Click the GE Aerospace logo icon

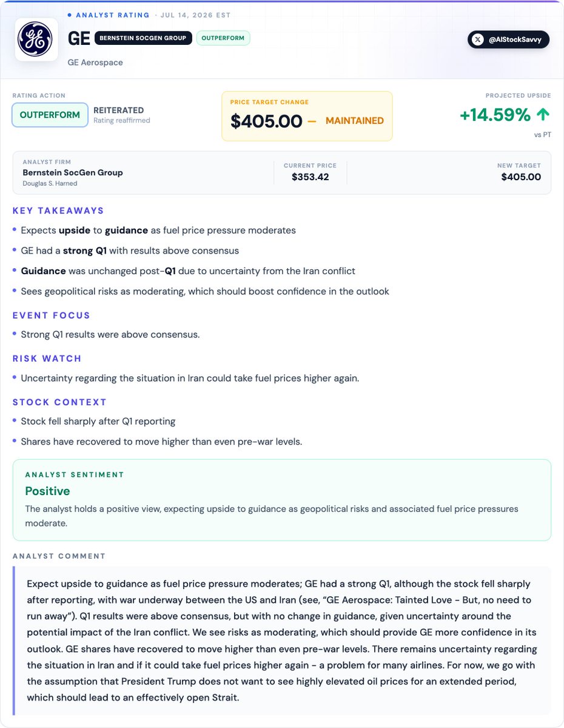tap(36, 39)
